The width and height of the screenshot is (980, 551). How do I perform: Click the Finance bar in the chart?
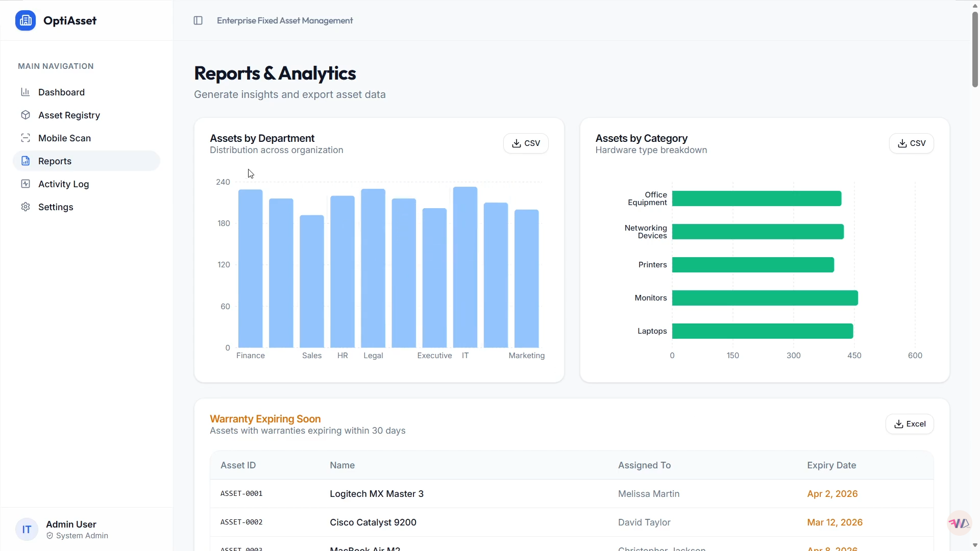(x=251, y=268)
